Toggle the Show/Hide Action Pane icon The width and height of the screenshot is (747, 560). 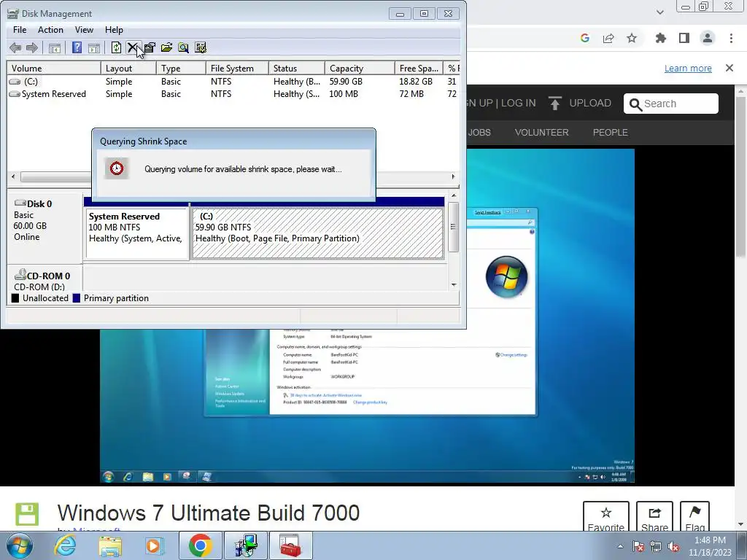(94, 47)
